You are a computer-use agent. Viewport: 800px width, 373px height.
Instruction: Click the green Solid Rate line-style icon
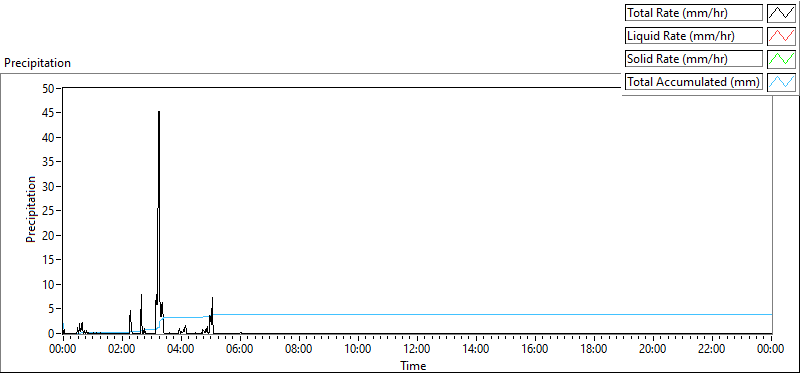(x=782, y=58)
